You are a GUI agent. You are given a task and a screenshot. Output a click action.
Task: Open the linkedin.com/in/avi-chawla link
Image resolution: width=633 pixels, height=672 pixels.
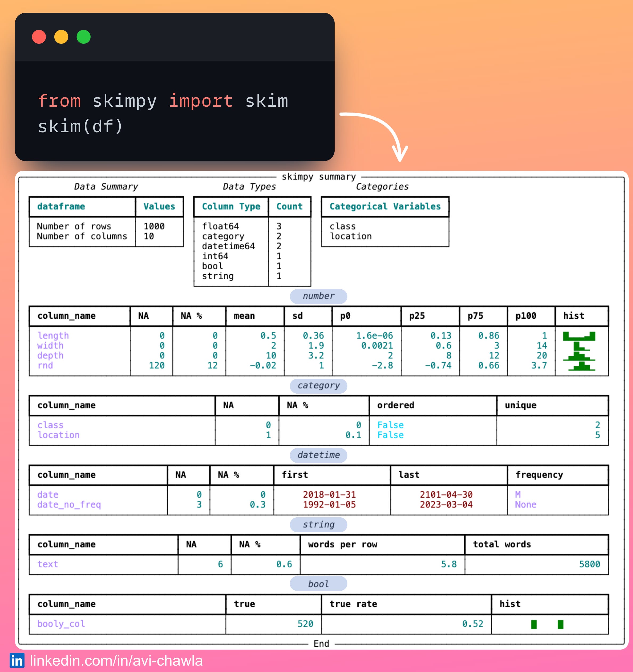click(x=116, y=661)
